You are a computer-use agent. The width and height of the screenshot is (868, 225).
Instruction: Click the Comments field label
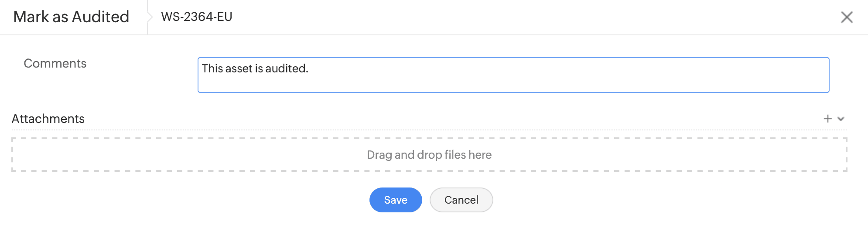pyautogui.click(x=55, y=64)
